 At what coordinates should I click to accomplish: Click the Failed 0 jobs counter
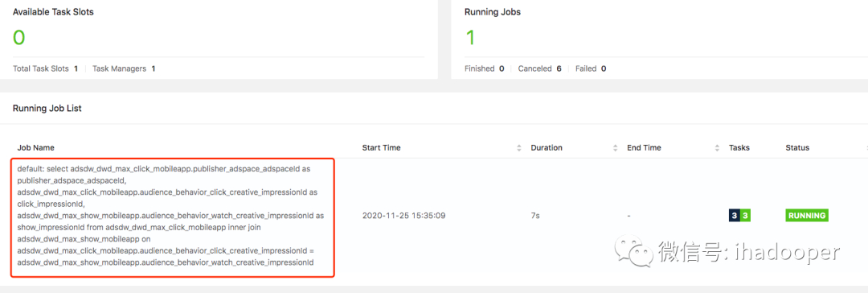point(591,68)
